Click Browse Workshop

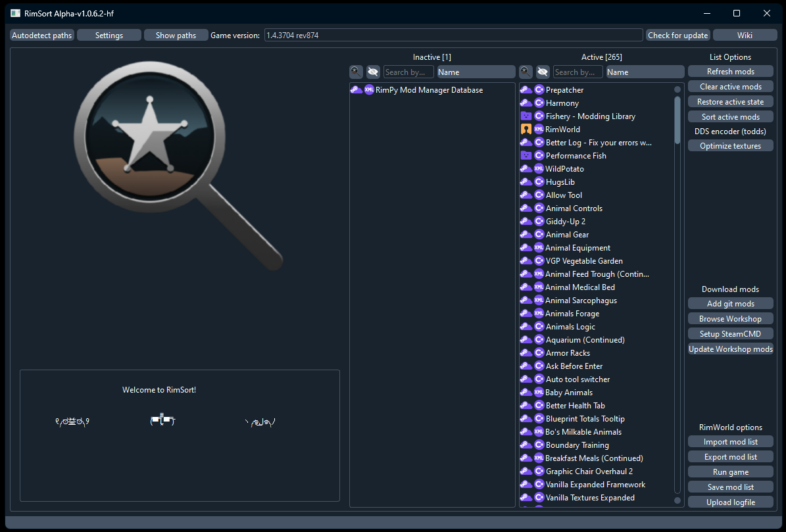[730, 318]
